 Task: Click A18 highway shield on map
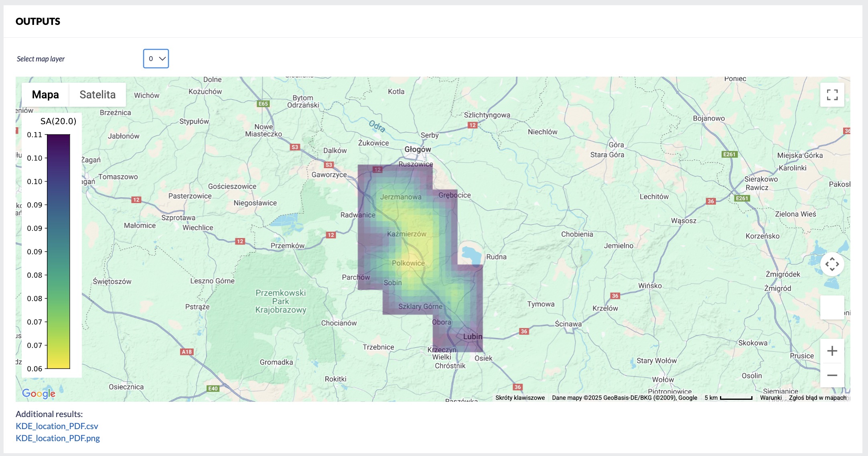tap(187, 352)
